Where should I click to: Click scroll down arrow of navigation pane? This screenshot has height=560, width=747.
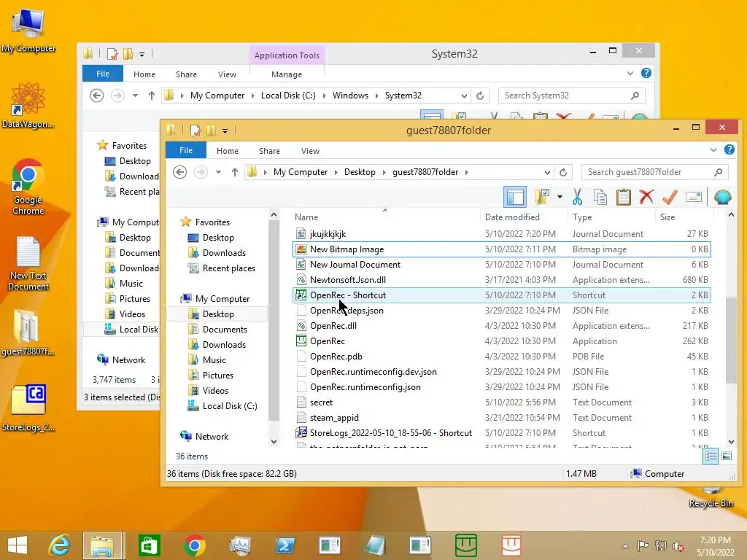point(274,442)
